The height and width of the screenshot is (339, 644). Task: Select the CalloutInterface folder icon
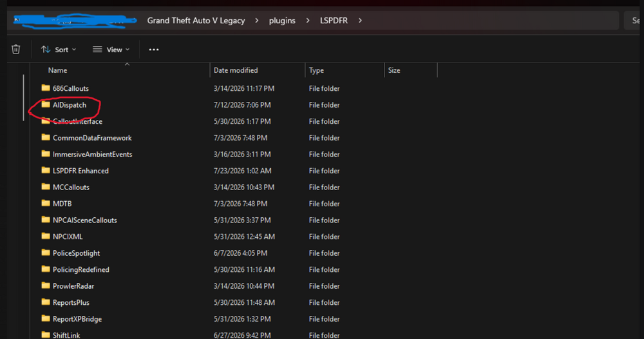coord(46,121)
